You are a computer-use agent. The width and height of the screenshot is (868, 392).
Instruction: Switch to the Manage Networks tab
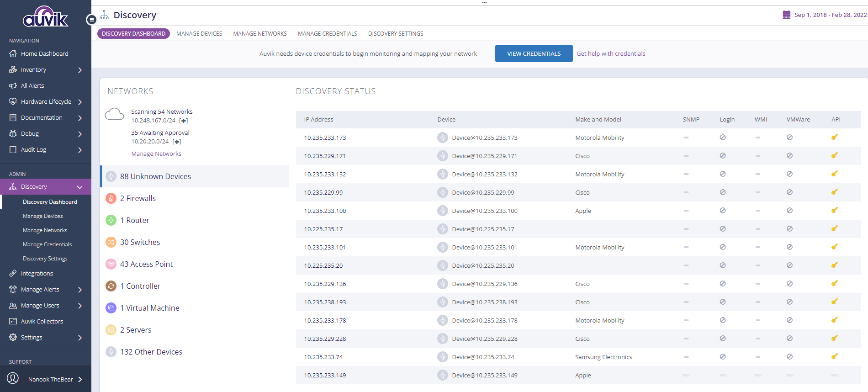pyautogui.click(x=260, y=33)
